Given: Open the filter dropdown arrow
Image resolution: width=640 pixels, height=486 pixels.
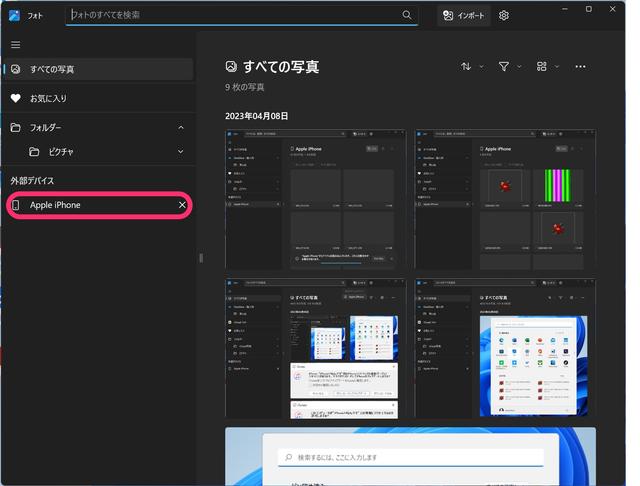Looking at the screenshot, I should pyautogui.click(x=519, y=66).
